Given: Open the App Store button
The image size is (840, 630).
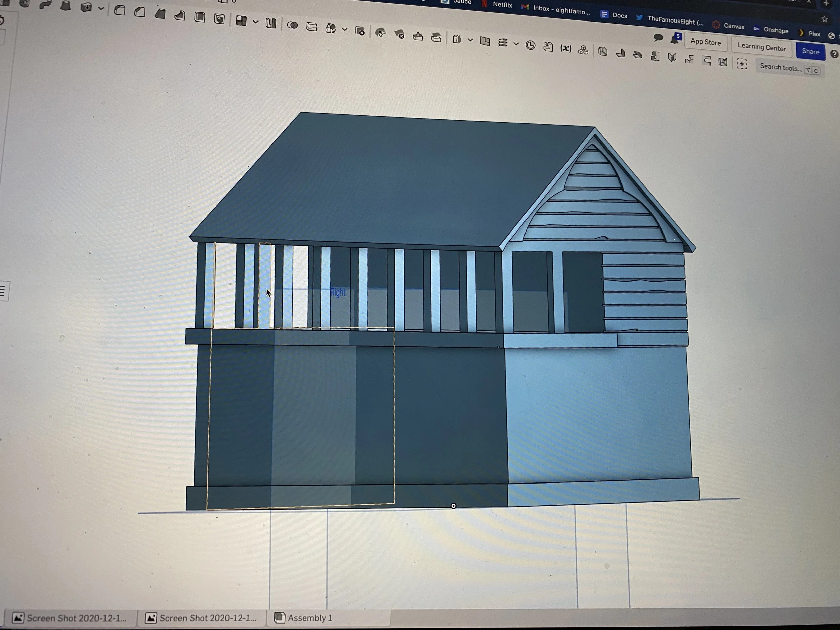Looking at the screenshot, I should [706, 42].
